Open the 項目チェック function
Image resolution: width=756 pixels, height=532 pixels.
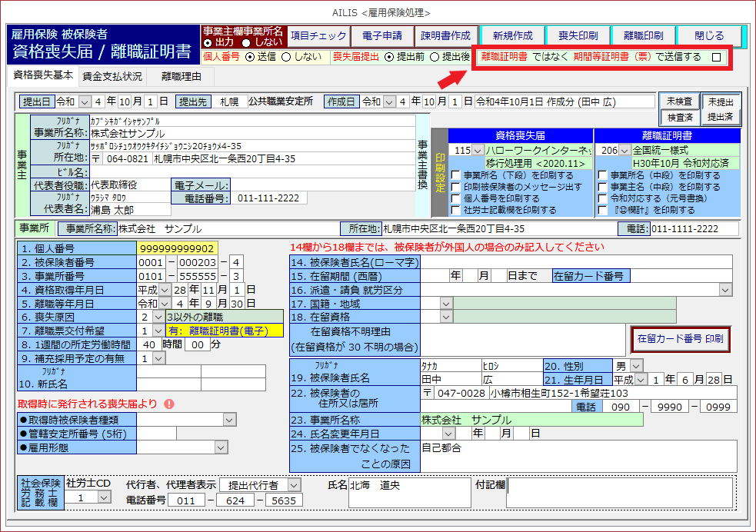coord(318,36)
